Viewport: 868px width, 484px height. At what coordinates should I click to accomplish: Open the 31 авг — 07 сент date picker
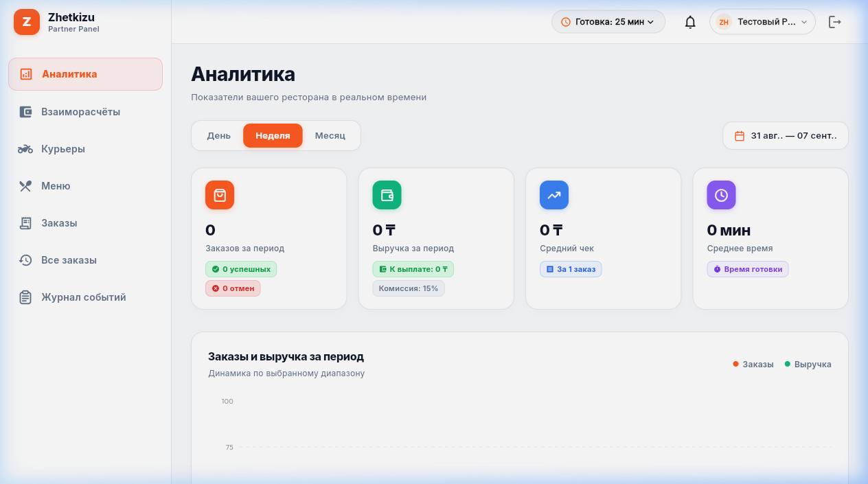[786, 136]
